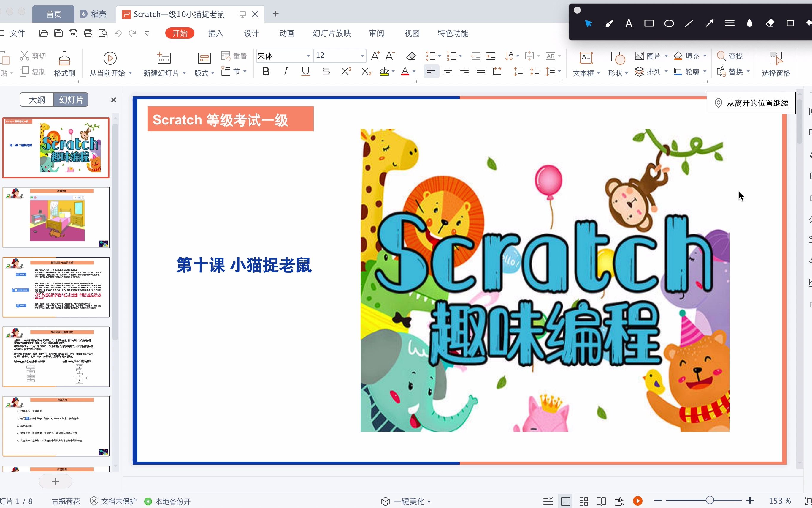Select the annotation Pen tool in dark toolbar
The height and width of the screenshot is (508, 812).
609,23
